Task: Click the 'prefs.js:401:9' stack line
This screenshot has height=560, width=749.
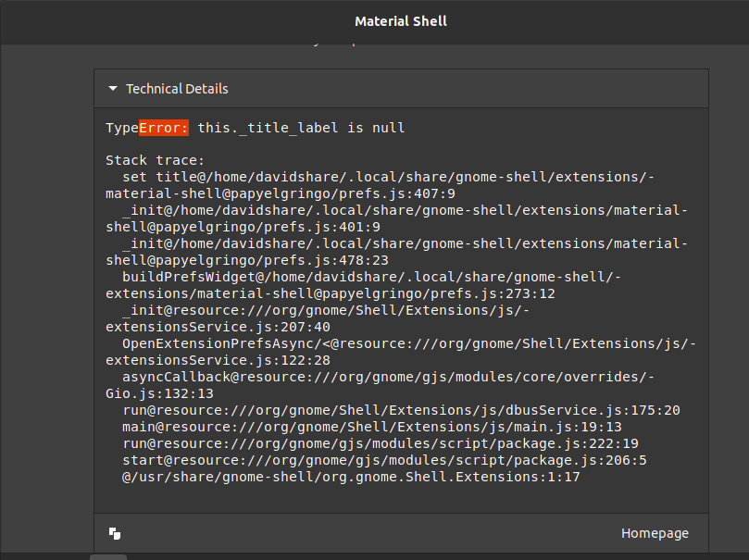Action: tap(243, 227)
